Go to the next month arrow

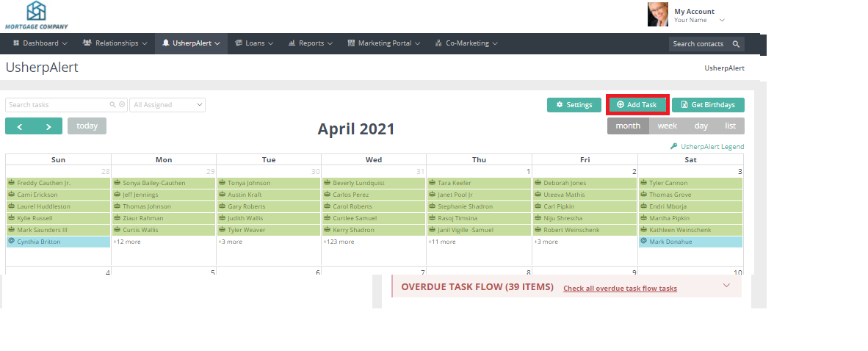48,126
